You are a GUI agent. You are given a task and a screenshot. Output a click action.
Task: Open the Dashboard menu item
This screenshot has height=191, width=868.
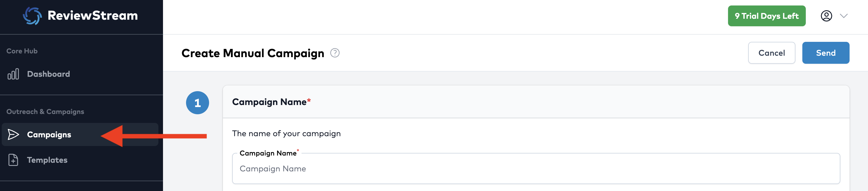tap(48, 74)
